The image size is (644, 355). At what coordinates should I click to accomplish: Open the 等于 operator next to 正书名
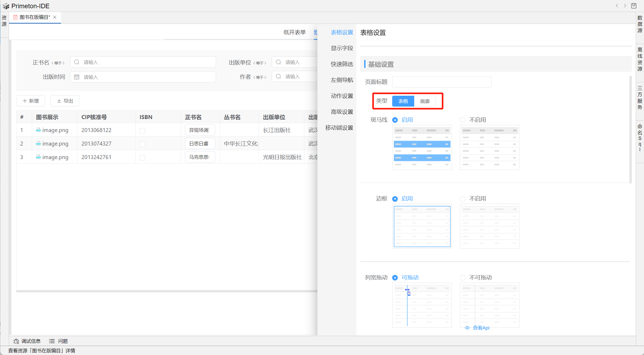[x=58, y=63]
